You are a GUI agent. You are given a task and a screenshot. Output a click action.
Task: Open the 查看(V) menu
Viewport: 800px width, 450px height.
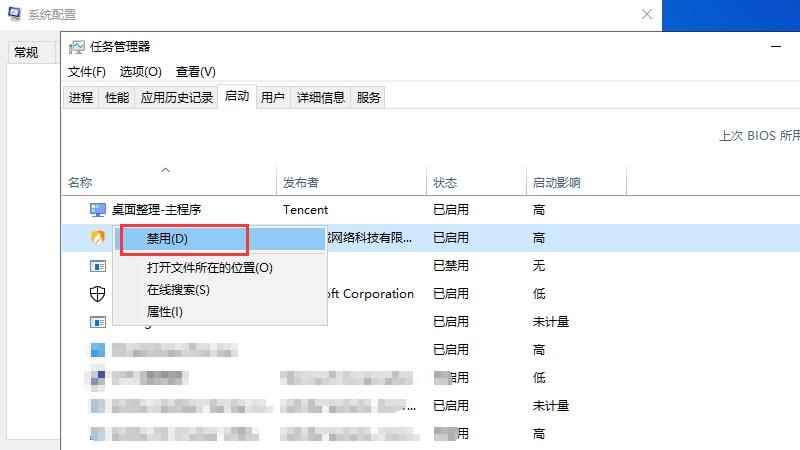click(195, 72)
